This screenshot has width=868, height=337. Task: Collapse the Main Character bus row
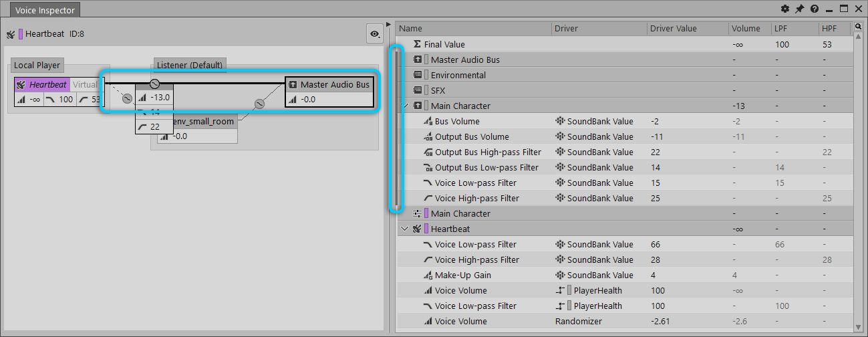coord(404,106)
